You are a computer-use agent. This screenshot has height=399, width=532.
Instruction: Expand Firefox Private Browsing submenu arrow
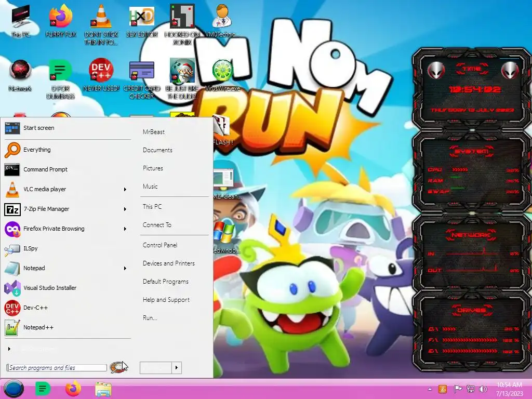coord(125,229)
